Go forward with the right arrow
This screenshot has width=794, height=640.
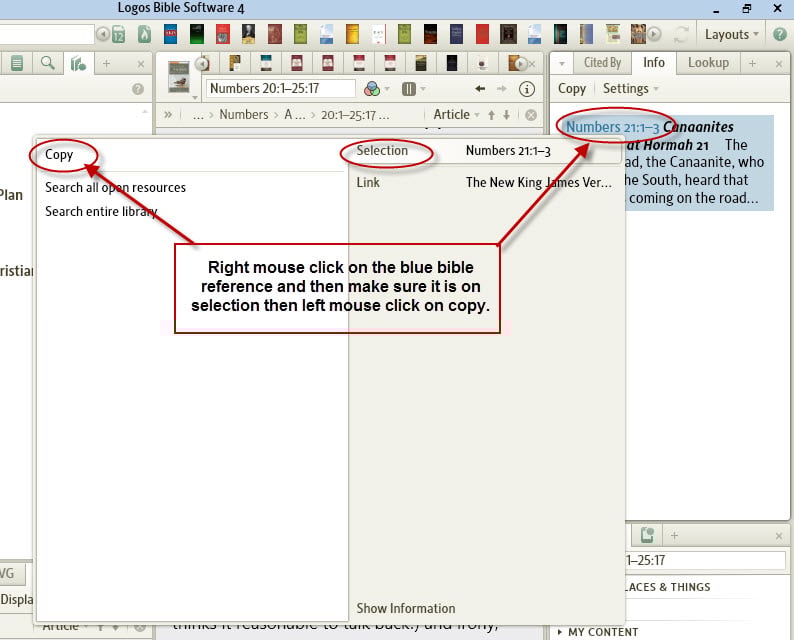pos(502,89)
